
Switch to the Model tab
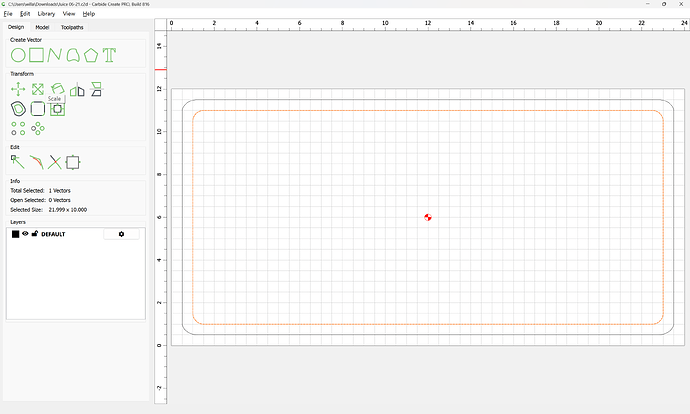pyautogui.click(x=42, y=27)
